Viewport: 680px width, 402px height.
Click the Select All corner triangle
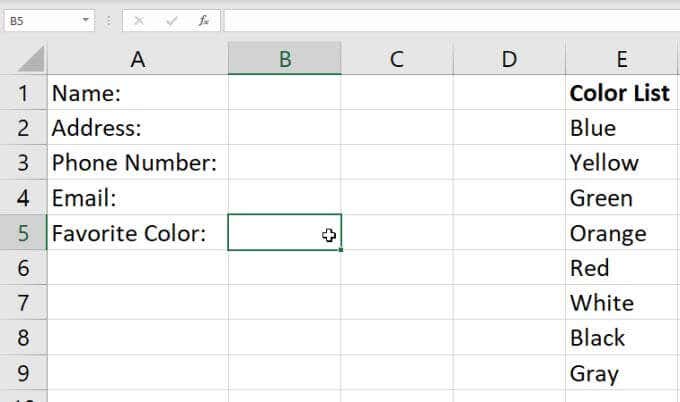point(32,61)
